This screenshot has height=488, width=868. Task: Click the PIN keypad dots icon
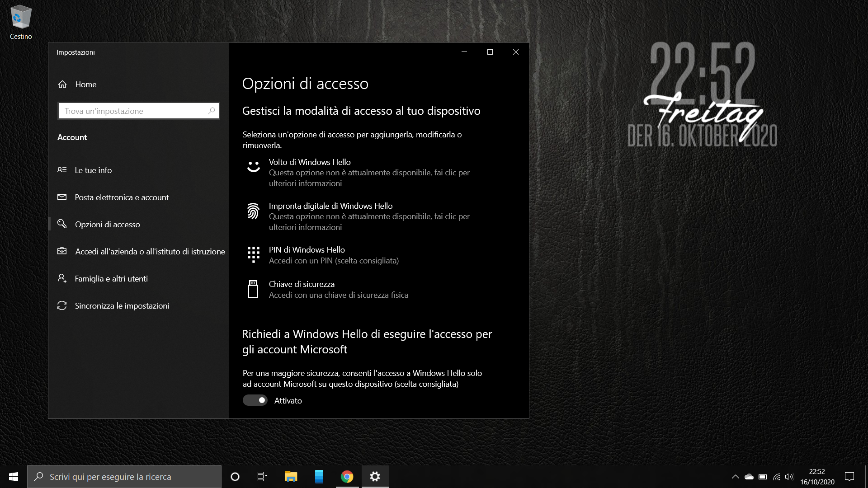[254, 254]
